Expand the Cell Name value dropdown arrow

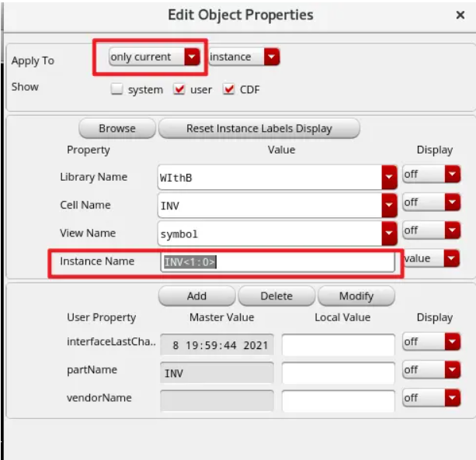pyautogui.click(x=389, y=206)
